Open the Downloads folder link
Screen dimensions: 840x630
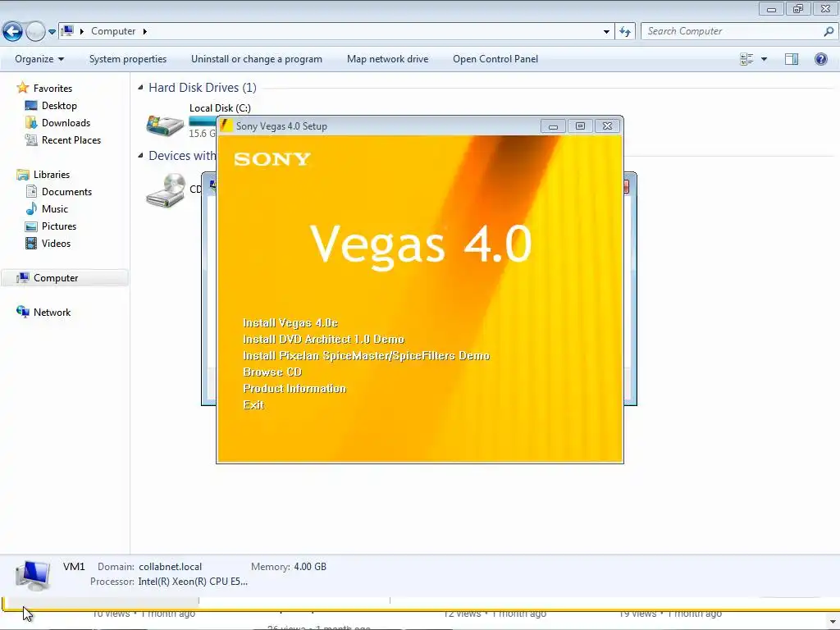[x=66, y=123]
